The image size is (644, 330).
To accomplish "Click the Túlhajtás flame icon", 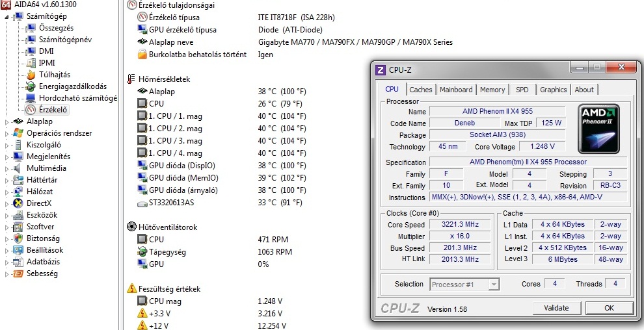I will coord(31,75).
